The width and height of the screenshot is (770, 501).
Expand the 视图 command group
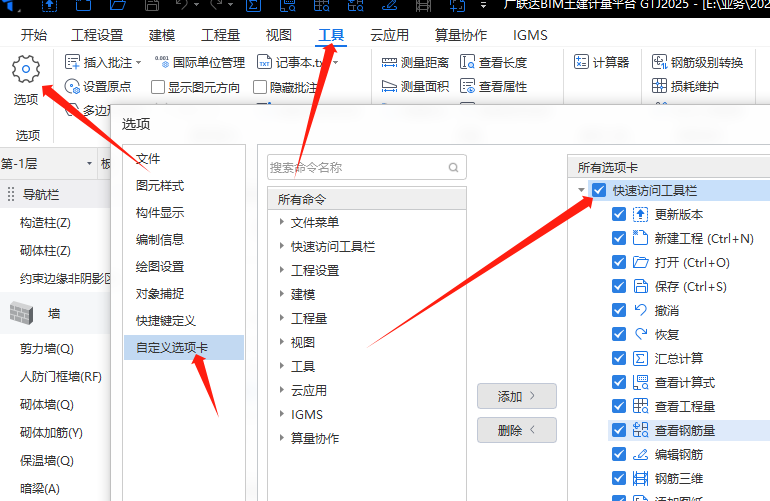click(x=281, y=342)
